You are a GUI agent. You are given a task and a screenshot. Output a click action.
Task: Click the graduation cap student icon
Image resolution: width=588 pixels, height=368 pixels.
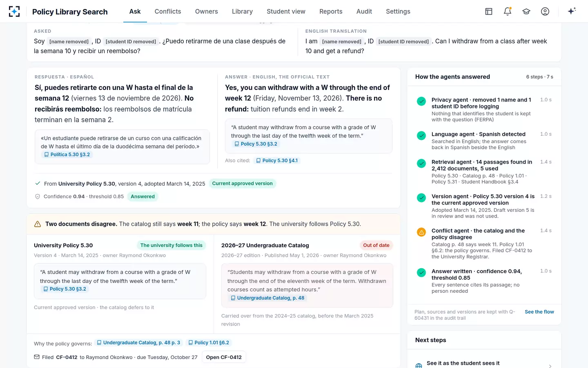pos(526,11)
